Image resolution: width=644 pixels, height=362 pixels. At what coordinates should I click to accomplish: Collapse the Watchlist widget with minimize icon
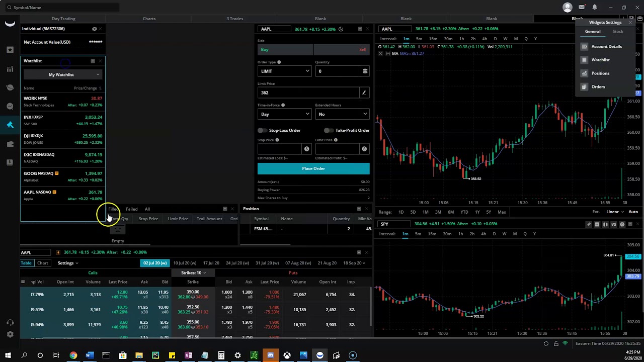click(93, 61)
